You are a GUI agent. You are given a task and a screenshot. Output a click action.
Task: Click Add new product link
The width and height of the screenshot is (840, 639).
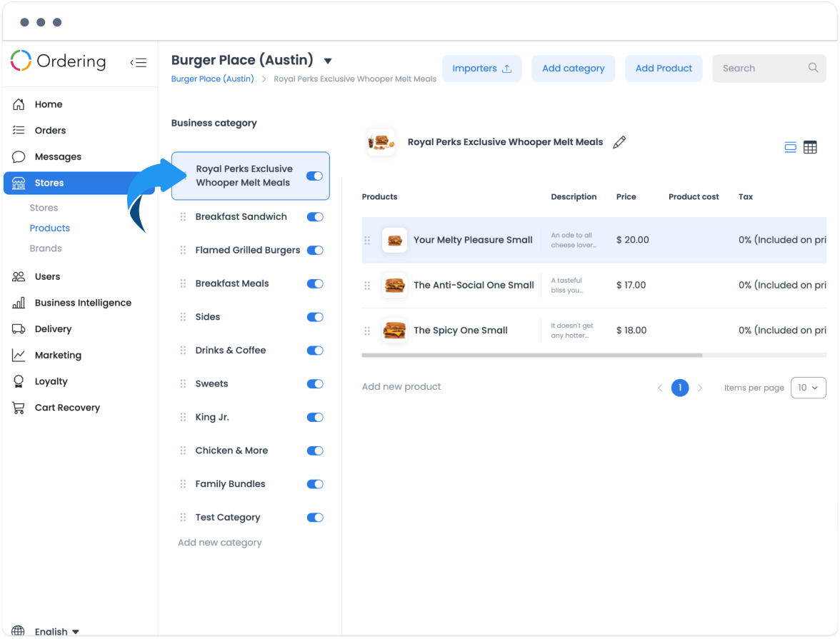pyautogui.click(x=401, y=387)
